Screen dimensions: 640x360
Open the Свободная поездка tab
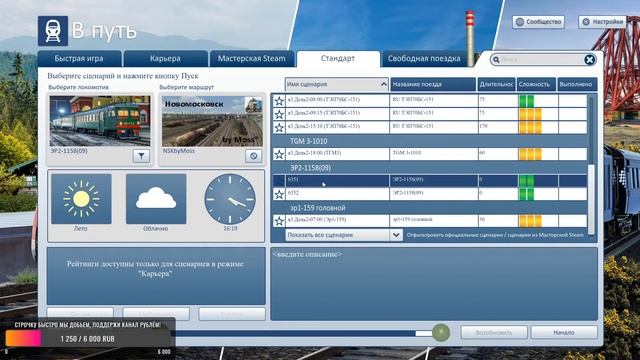pyautogui.click(x=424, y=58)
